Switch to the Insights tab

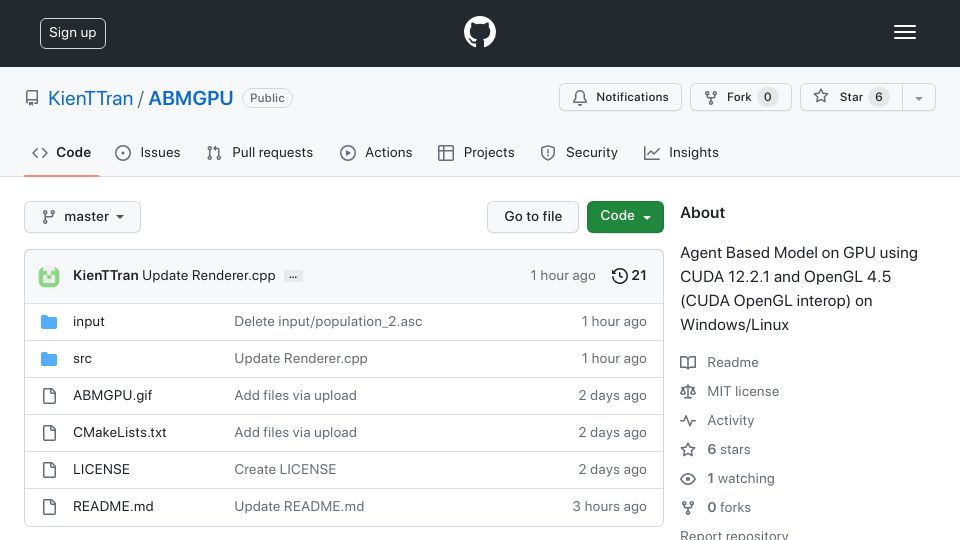(x=681, y=152)
